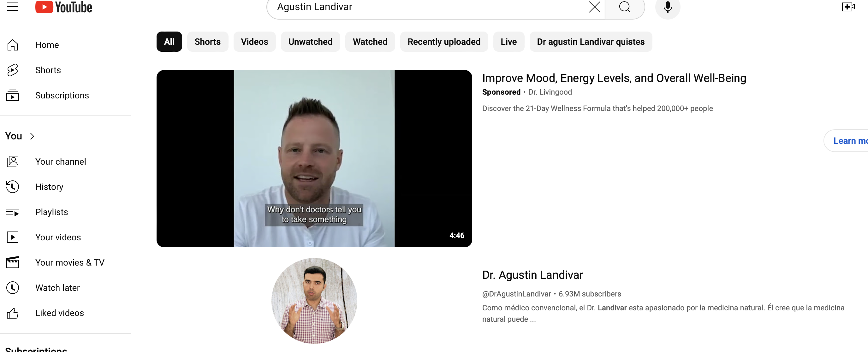Click the YouTube logo
868x352 pixels.
point(64,7)
